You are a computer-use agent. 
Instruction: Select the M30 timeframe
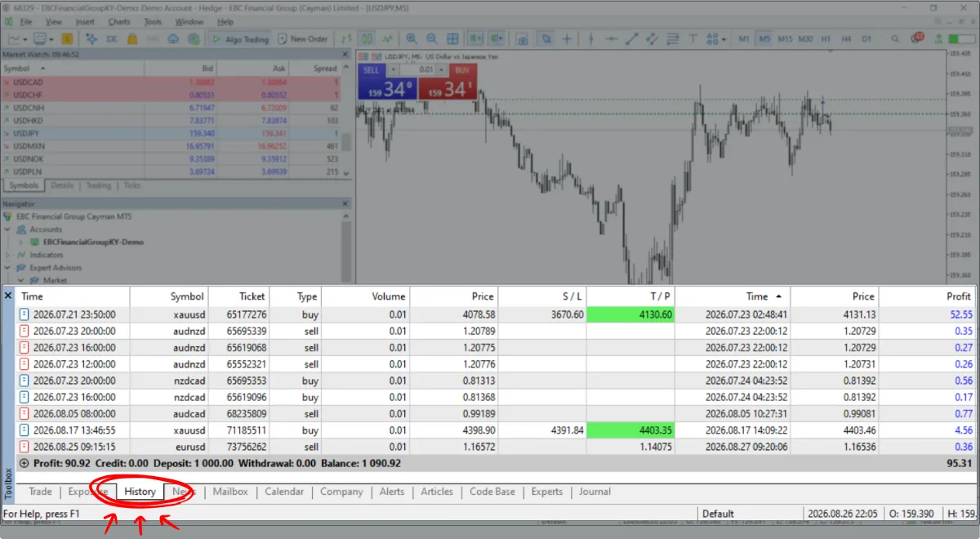[805, 38]
